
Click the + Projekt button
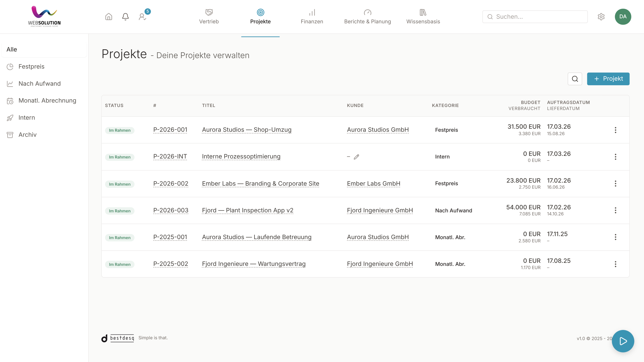(x=608, y=79)
